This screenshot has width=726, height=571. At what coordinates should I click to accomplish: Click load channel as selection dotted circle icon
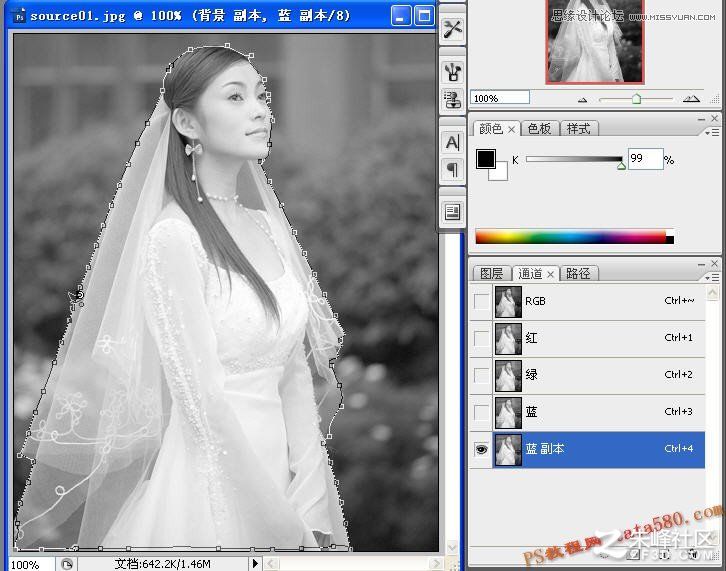(604, 553)
